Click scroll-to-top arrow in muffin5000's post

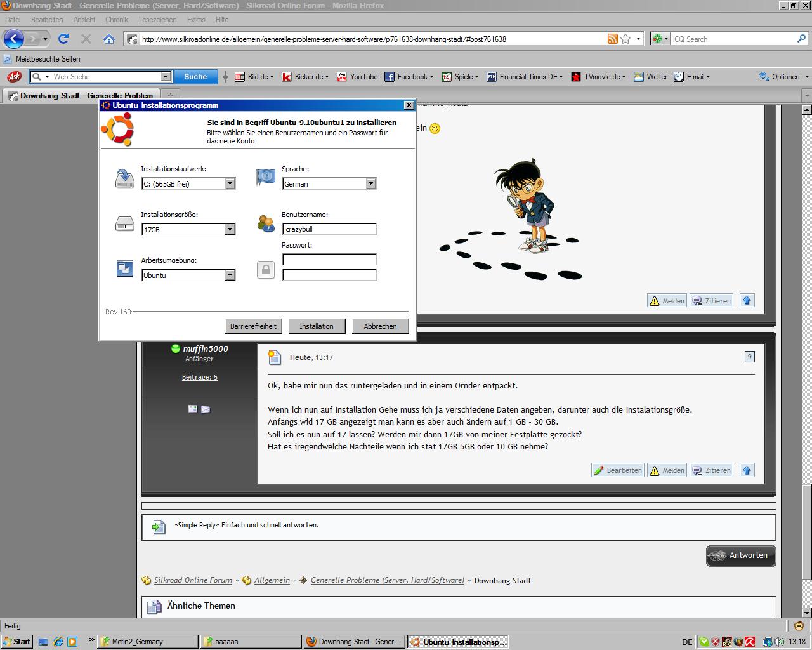747,470
